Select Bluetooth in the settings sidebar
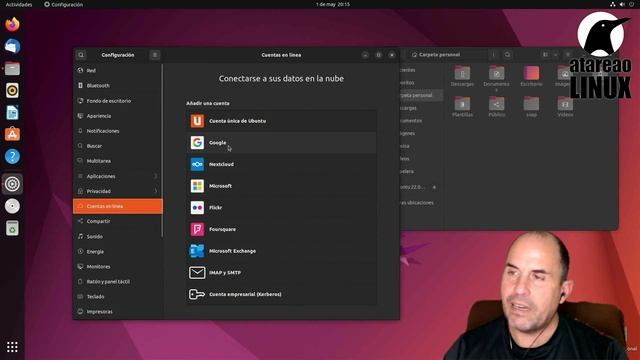Viewport: 640px width, 360px height. (x=118, y=85)
